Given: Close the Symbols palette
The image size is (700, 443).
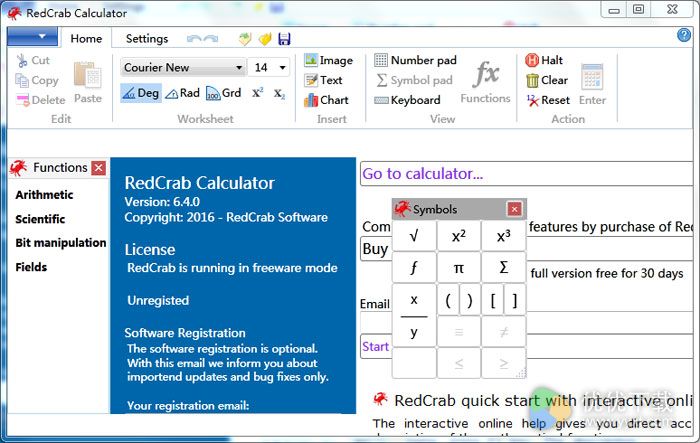Looking at the screenshot, I should 514,209.
